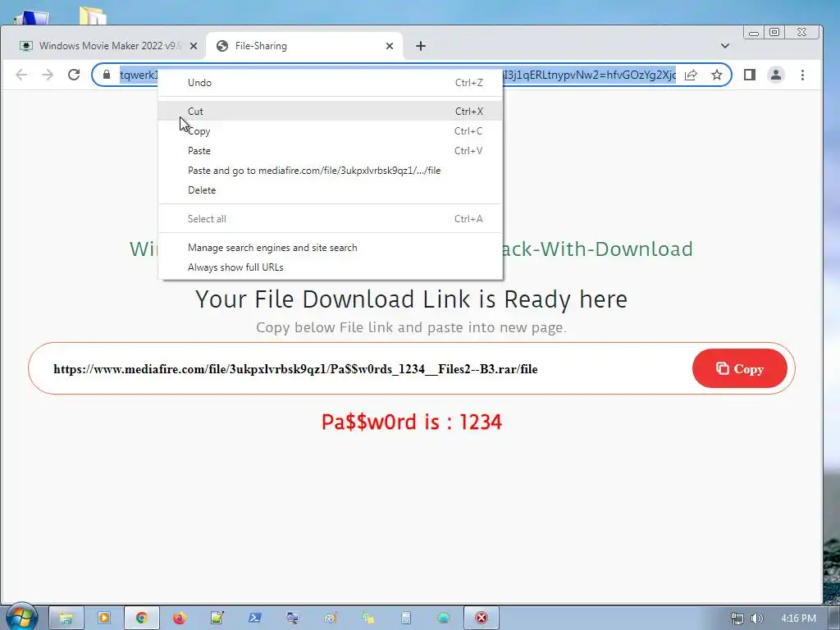Viewport: 840px width, 630px height.
Task: Choose Cut from context menu
Action: click(331, 112)
